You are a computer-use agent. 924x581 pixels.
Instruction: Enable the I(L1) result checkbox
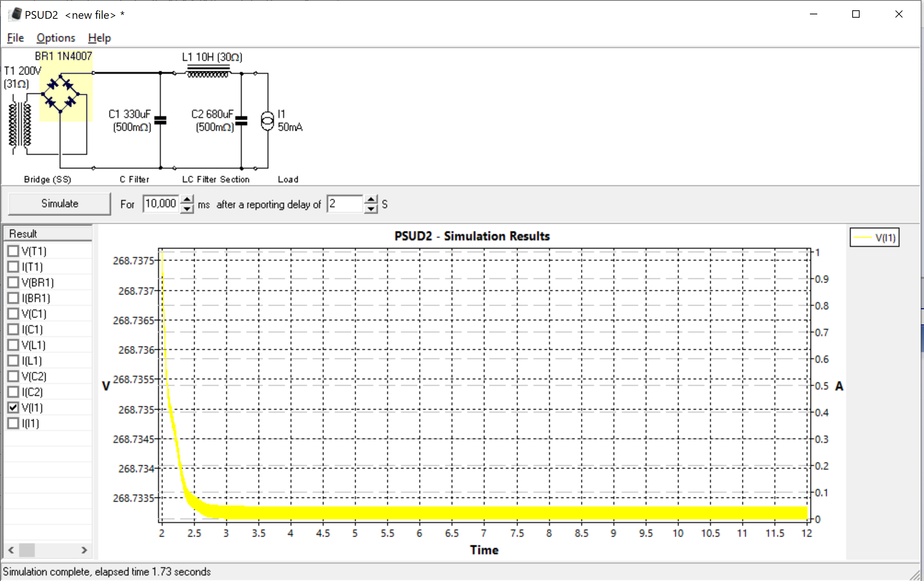tap(13, 360)
